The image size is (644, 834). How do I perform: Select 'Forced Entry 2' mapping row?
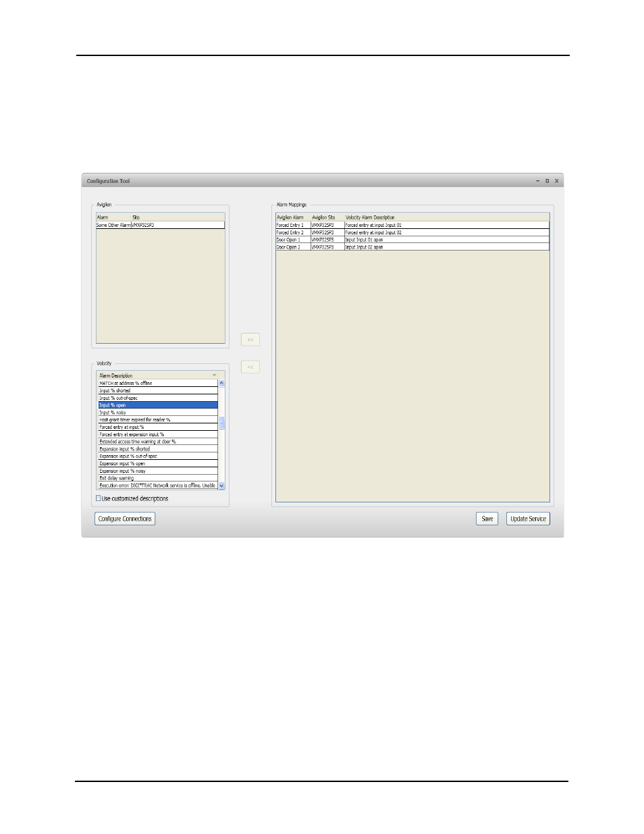tap(412, 232)
